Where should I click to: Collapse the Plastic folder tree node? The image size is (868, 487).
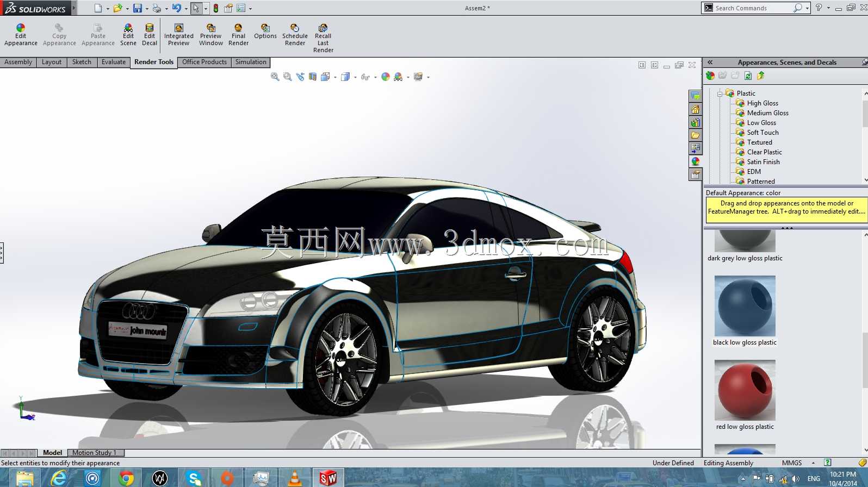720,93
